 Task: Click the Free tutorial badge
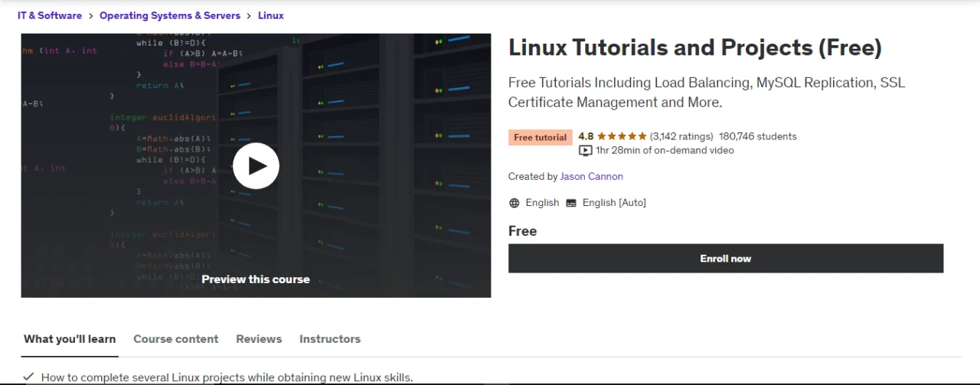pyautogui.click(x=541, y=138)
